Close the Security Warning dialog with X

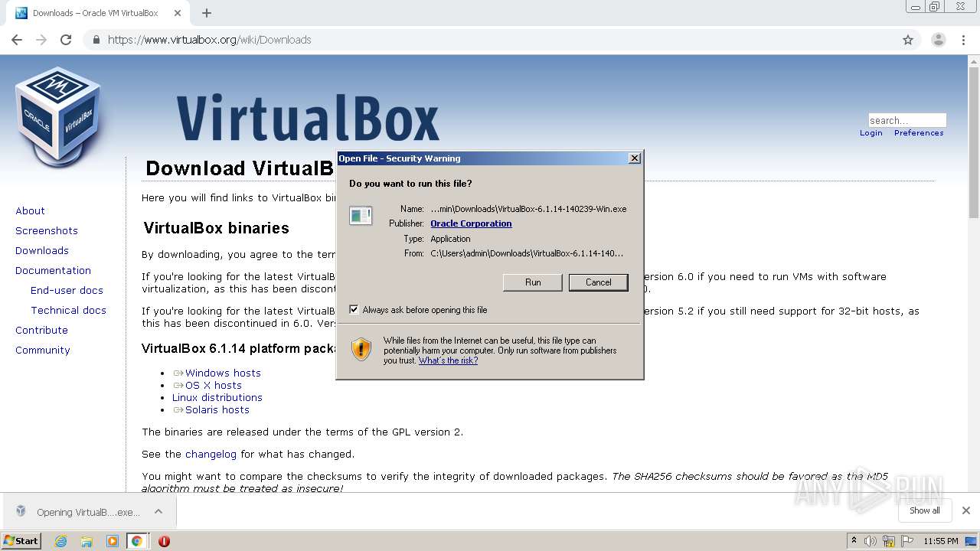[634, 158]
